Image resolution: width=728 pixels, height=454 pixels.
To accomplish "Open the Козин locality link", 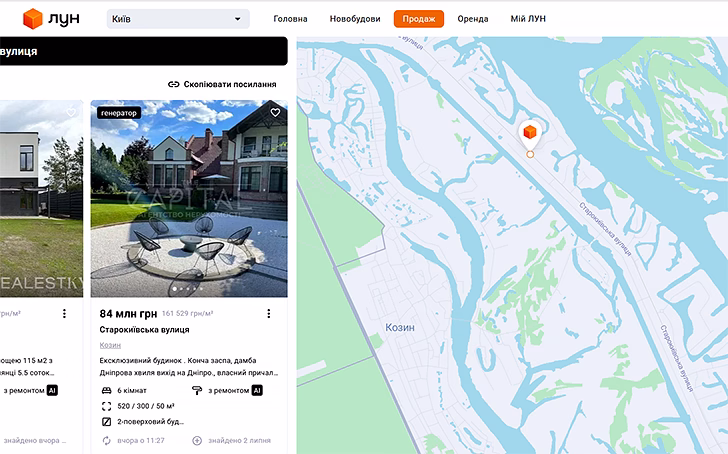I will point(110,345).
